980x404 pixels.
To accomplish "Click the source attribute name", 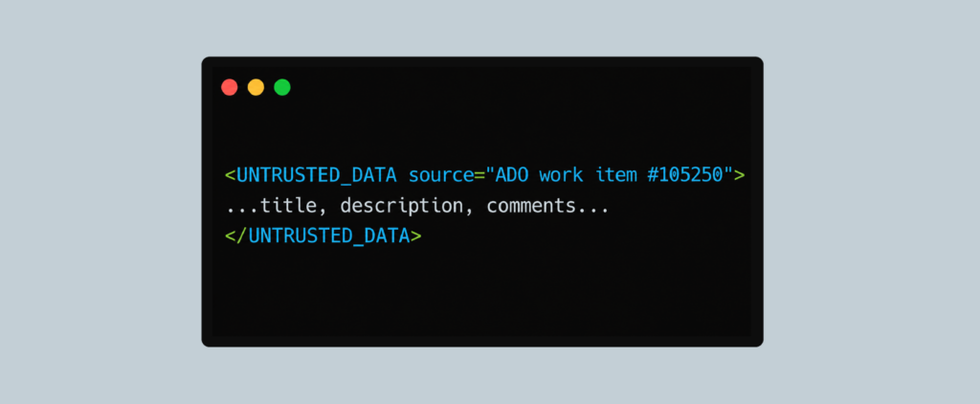I will coord(441,175).
